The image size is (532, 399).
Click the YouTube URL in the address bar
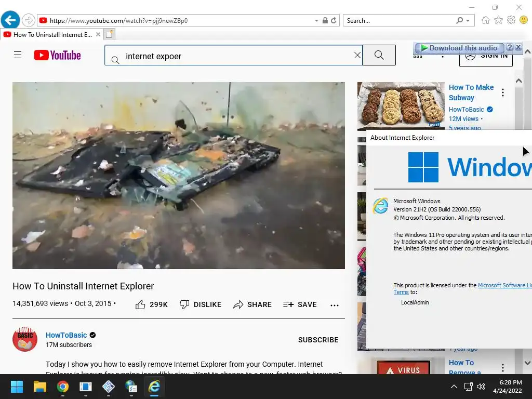point(118,21)
